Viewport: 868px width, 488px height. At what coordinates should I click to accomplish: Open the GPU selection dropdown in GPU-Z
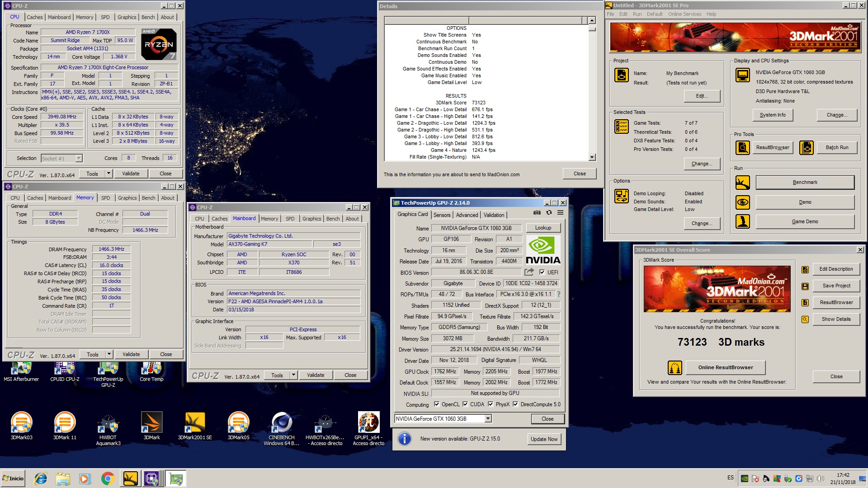point(488,419)
